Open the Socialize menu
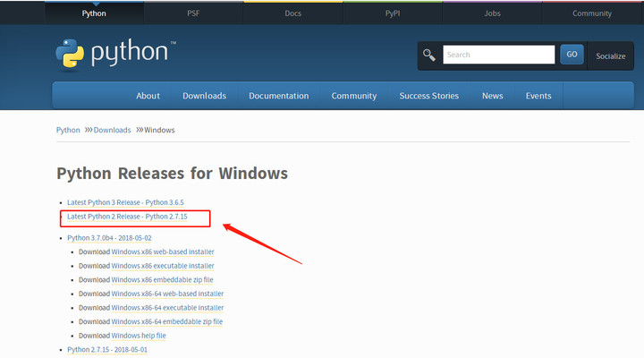 pos(611,55)
